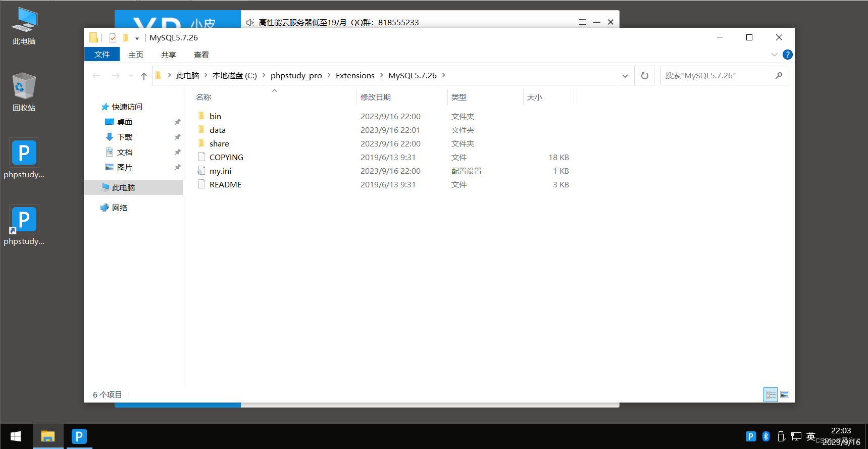
Task: Open the 查看 ribbon tab
Action: coord(201,55)
